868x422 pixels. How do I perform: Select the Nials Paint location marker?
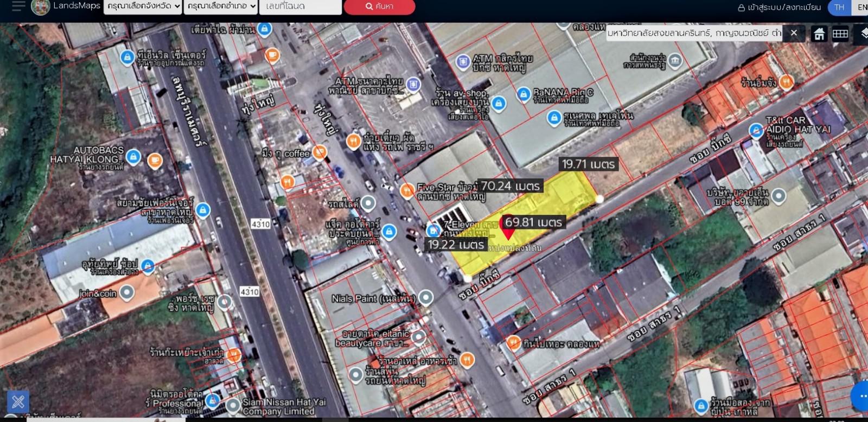click(x=426, y=297)
